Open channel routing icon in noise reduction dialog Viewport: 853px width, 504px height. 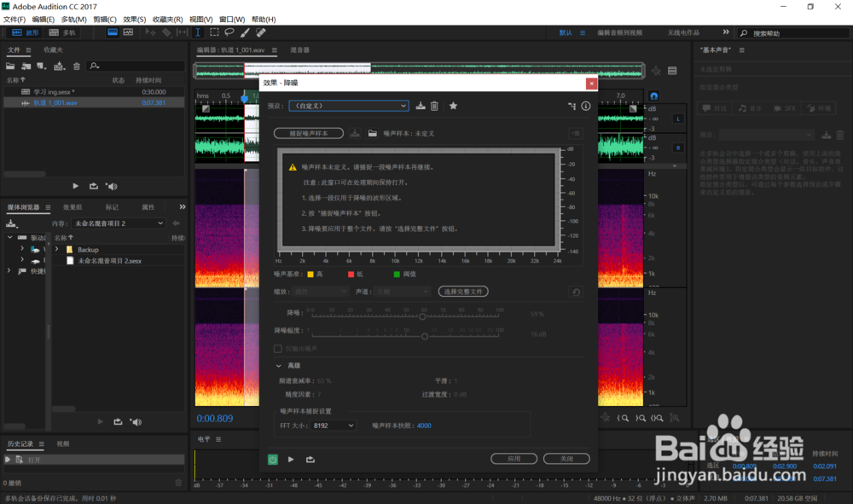[572, 106]
